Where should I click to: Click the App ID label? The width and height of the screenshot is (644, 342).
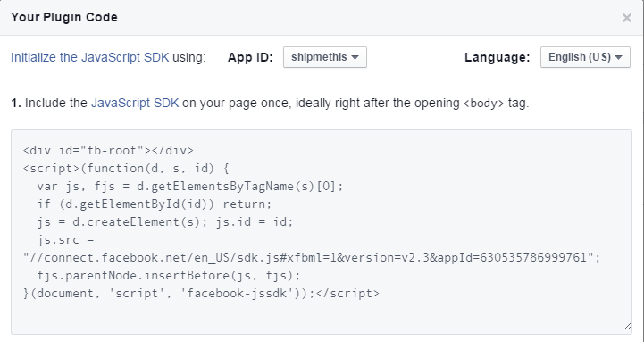250,57
